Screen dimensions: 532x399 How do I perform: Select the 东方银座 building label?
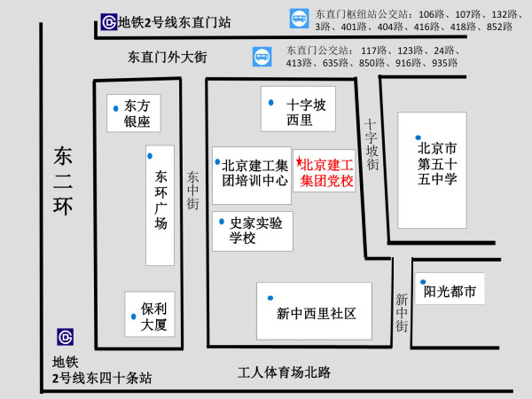click(x=137, y=113)
